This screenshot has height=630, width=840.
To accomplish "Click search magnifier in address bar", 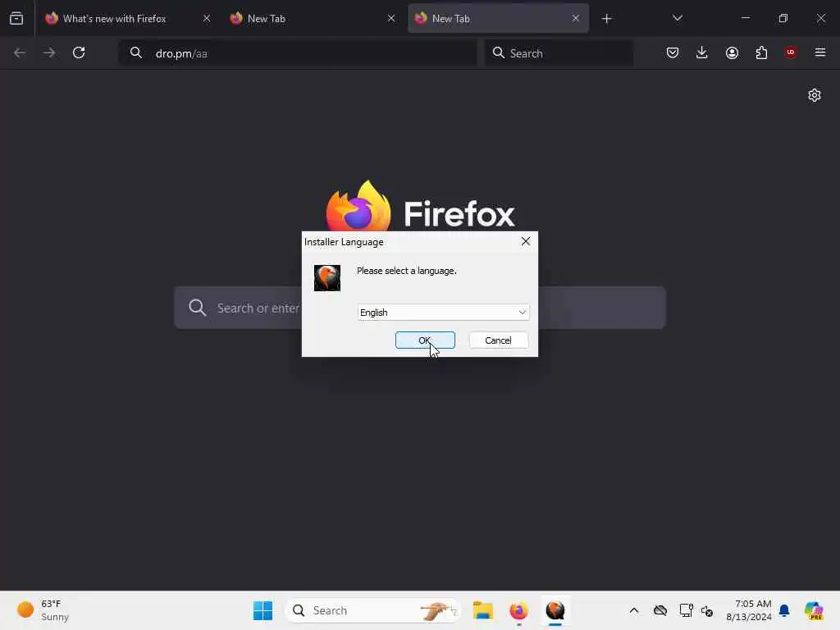I will (x=136, y=52).
